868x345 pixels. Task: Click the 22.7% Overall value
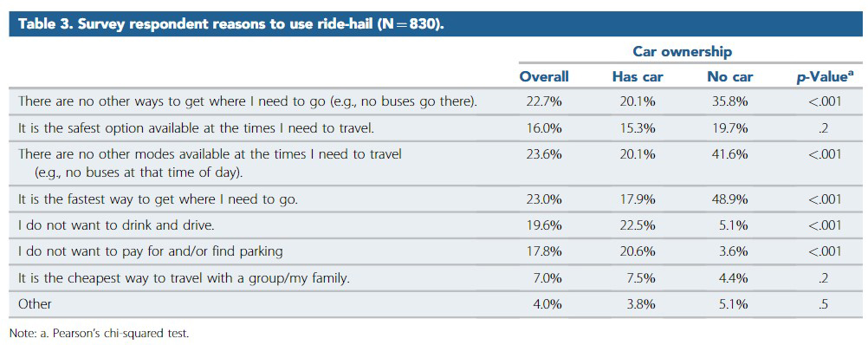pos(544,102)
